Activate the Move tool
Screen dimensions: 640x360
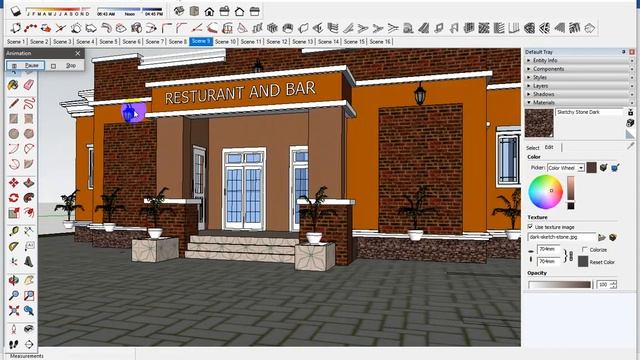(x=13, y=182)
